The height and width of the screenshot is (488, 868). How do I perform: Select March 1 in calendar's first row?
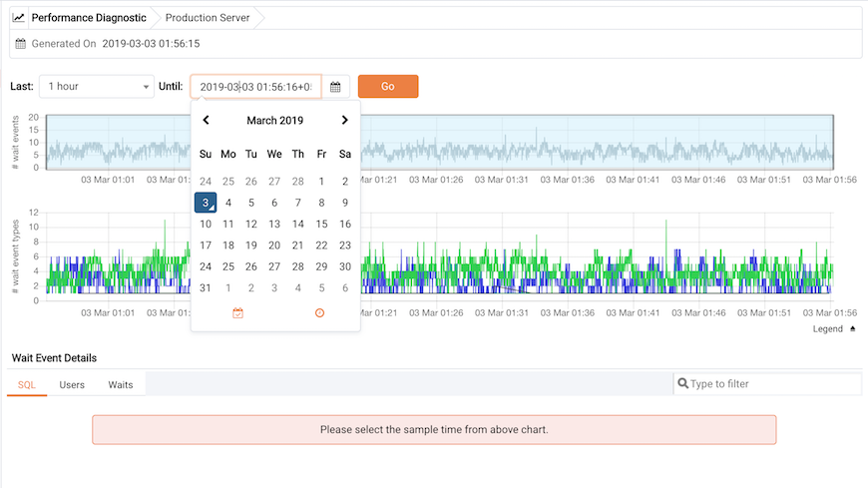point(321,182)
